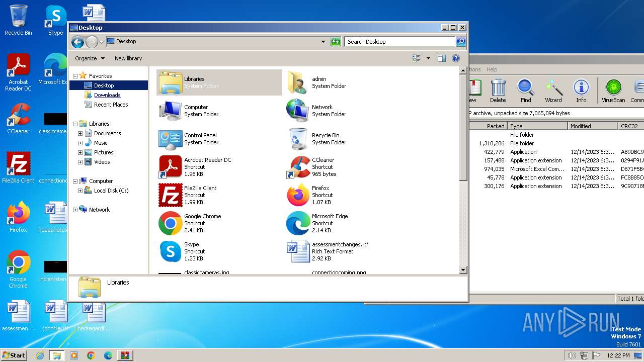Click Find icon in WinRAR toolbar
Screen dimensions: 644x362
coord(526,91)
